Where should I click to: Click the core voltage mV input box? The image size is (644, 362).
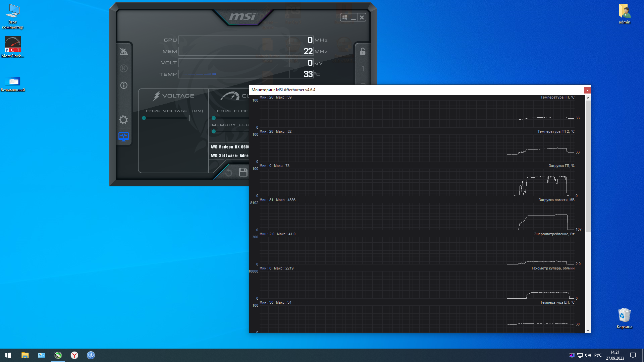click(196, 118)
